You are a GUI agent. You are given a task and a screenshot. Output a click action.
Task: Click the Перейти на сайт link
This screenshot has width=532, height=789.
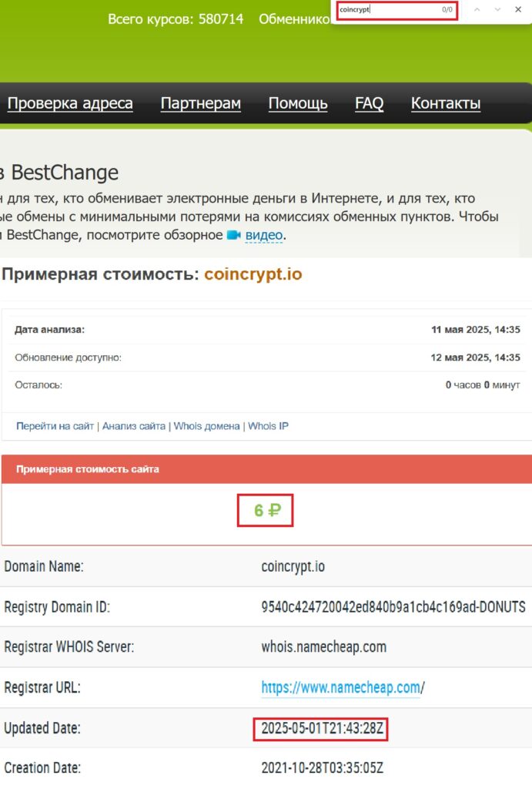[x=55, y=426]
